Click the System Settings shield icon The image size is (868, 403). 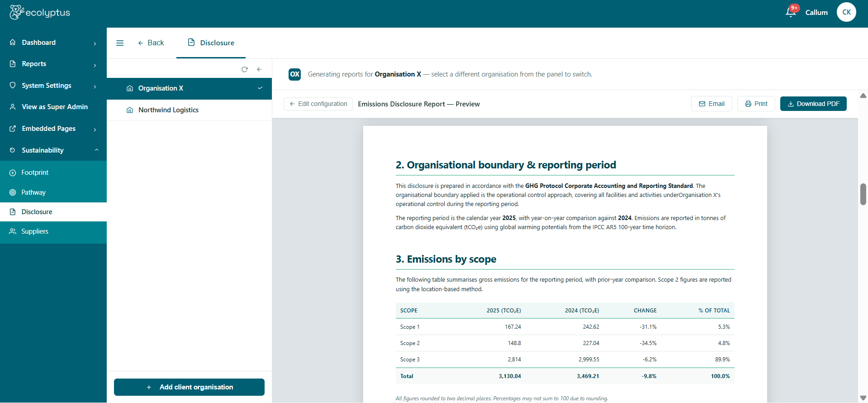point(13,85)
